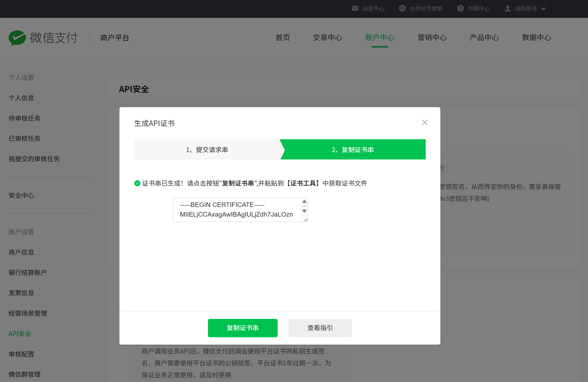Screen dimensions: 588x382
Task: Click the 合作伙伴搜索 search icon
Action: pos(402,8)
